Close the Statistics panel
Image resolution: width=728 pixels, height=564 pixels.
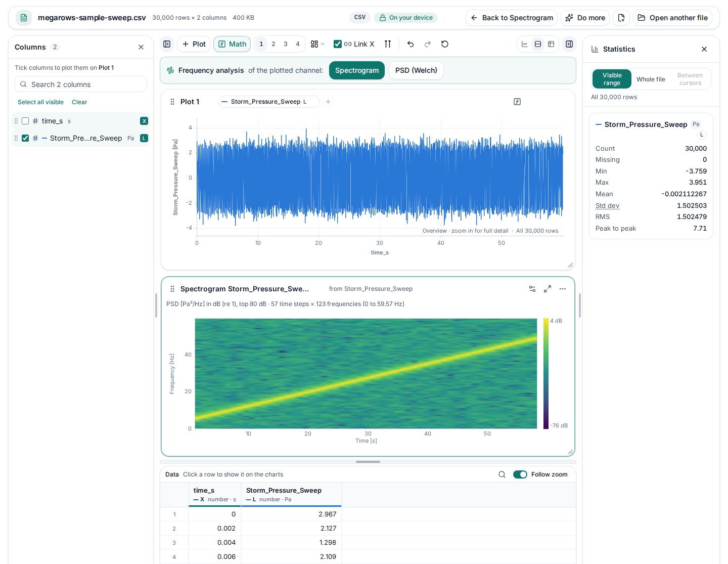tap(704, 49)
